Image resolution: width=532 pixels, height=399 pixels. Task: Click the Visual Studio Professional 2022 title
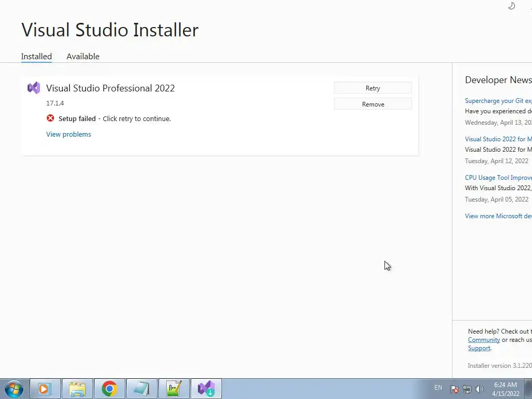111,88
